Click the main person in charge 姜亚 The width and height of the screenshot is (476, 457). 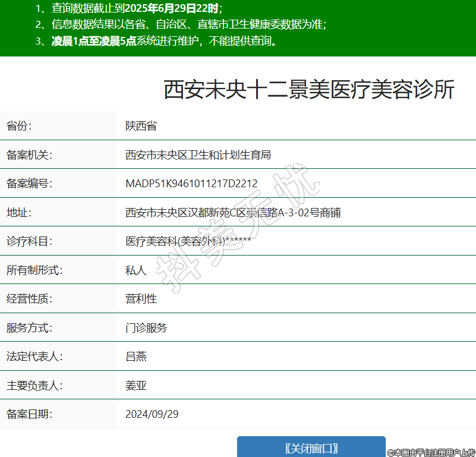click(x=135, y=386)
